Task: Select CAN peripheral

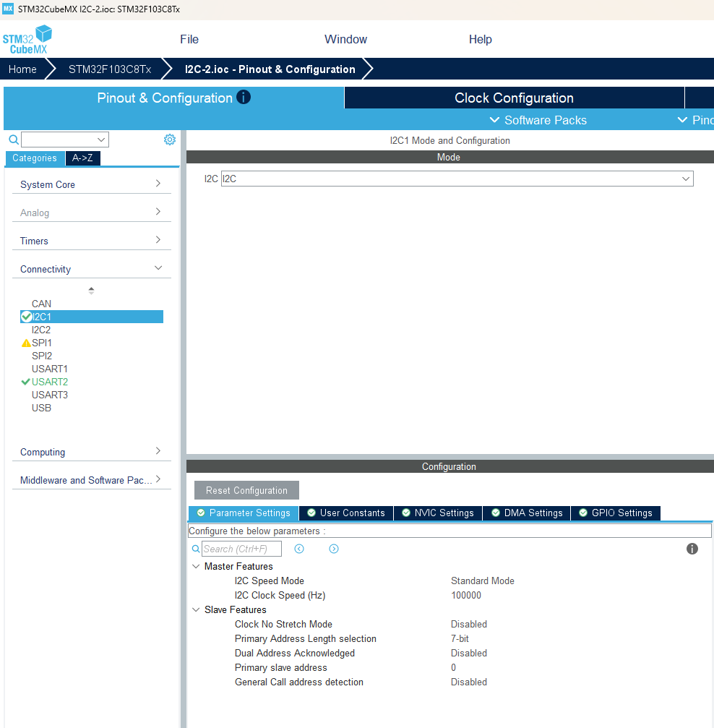Action: click(41, 304)
